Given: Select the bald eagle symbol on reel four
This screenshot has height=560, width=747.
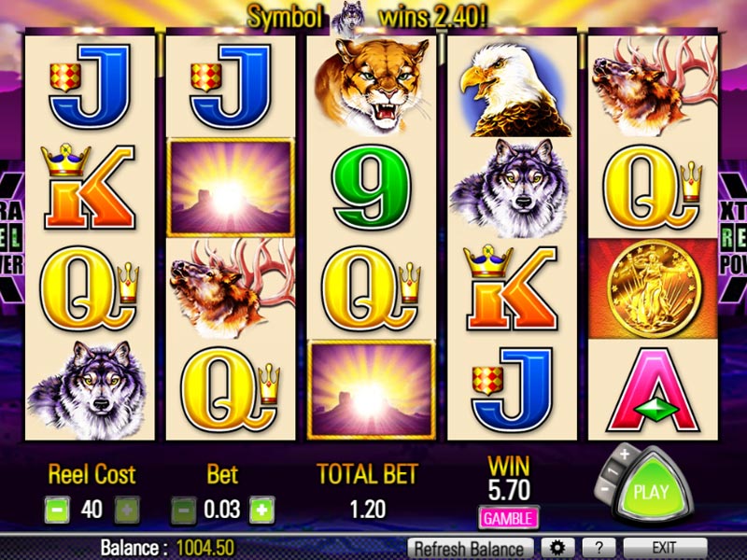Looking at the screenshot, I should coord(512,91).
